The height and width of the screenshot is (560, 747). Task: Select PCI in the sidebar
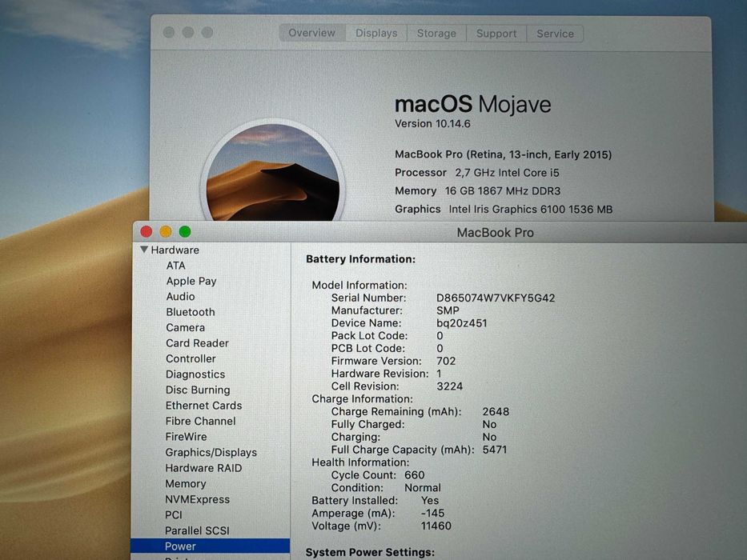click(x=174, y=514)
